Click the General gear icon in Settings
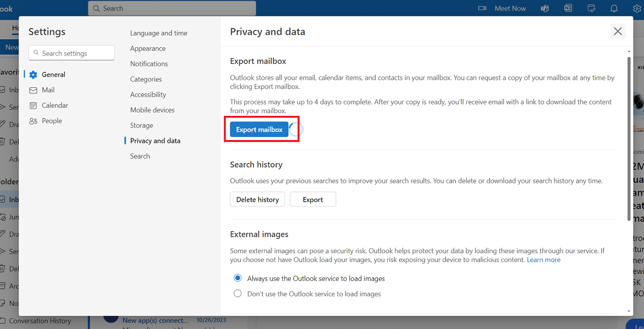The width and height of the screenshot is (644, 329). click(x=33, y=75)
